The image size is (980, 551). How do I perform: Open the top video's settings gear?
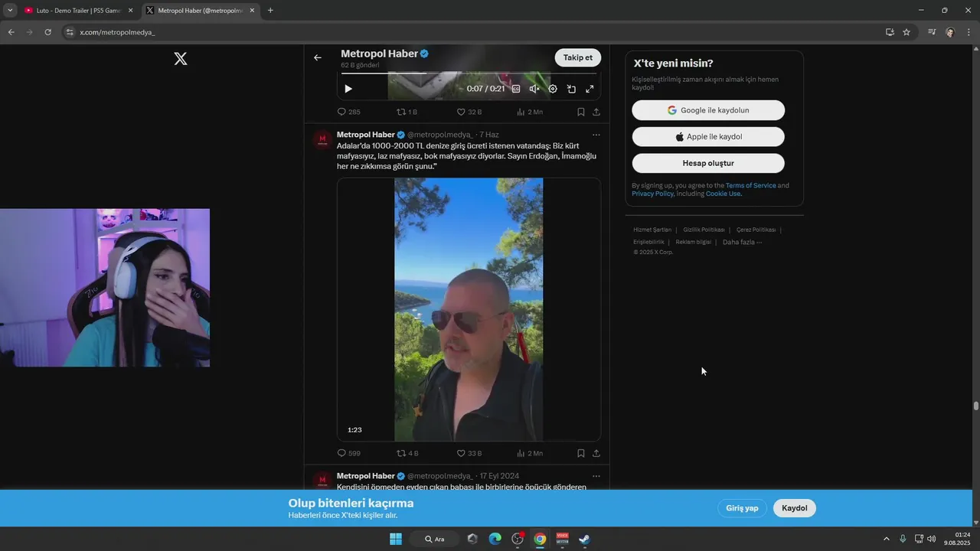[x=553, y=89]
